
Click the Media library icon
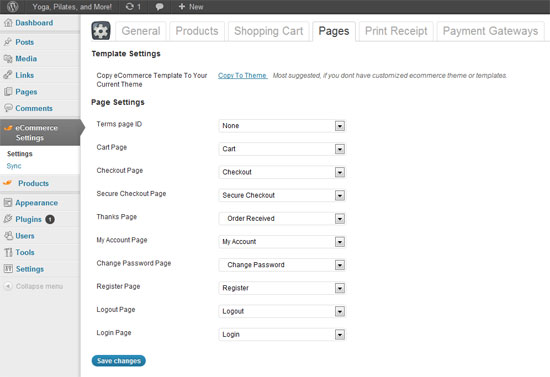(x=8, y=59)
